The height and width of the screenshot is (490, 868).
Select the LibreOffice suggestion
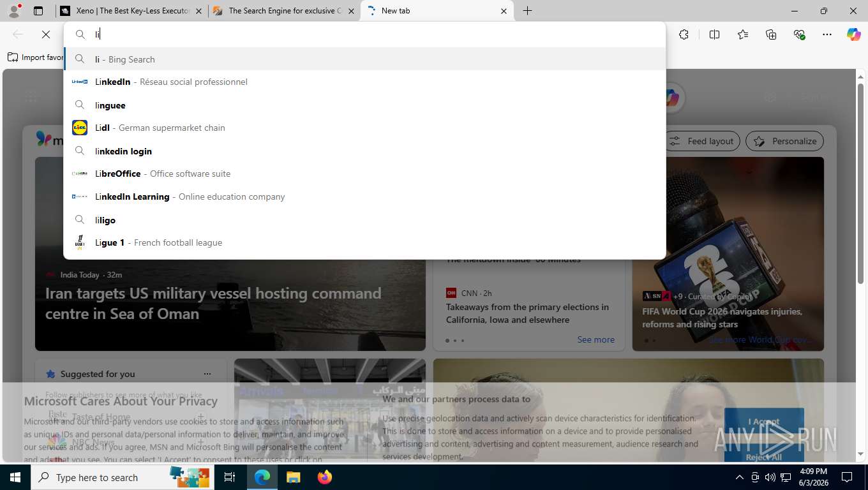[364, 174]
